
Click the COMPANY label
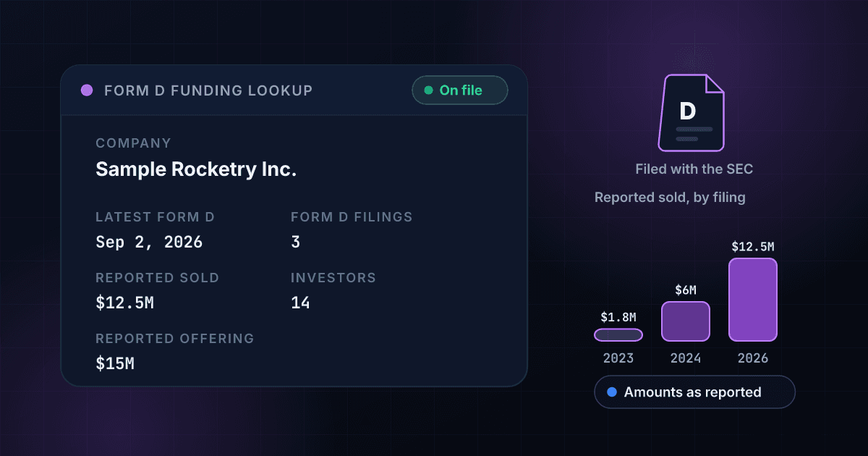pyautogui.click(x=133, y=143)
